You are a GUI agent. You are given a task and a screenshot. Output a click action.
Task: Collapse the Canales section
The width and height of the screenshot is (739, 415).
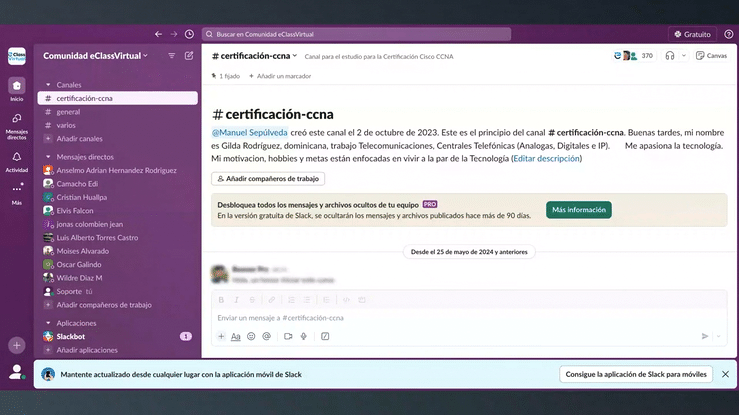(x=48, y=85)
